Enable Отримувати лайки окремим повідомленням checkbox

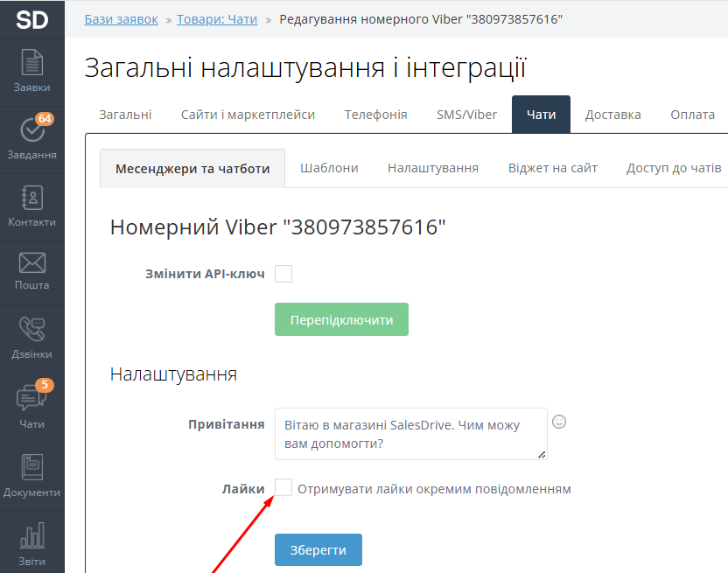[x=283, y=488]
